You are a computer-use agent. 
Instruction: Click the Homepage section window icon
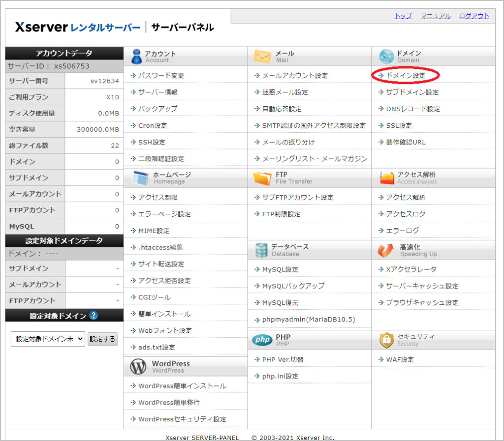click(140, 178)
